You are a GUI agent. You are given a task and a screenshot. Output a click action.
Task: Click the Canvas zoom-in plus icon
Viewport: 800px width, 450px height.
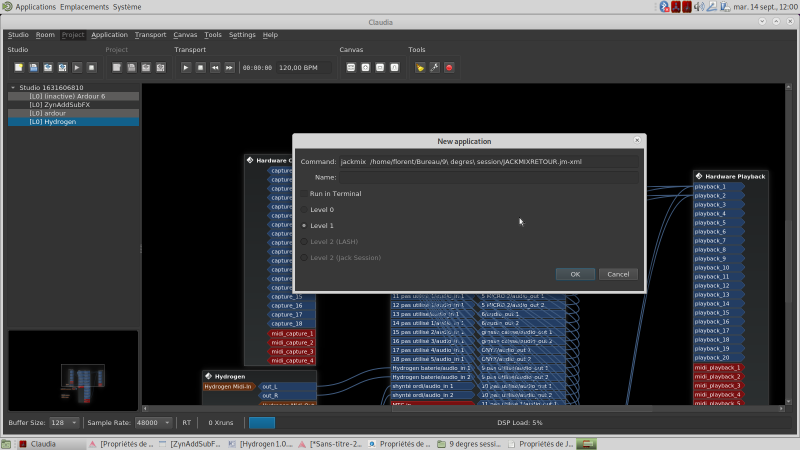(x=365, y=67)
